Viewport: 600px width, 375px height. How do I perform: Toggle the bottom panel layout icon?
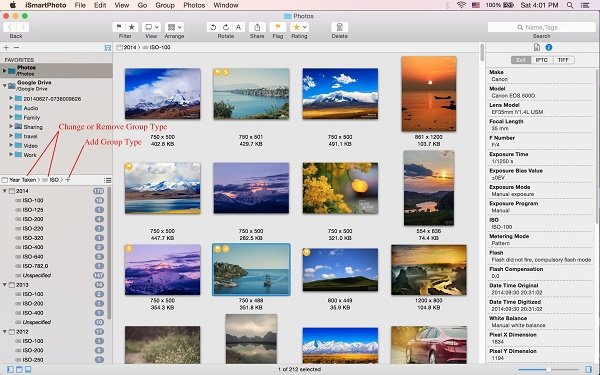(x=28, y=370)
